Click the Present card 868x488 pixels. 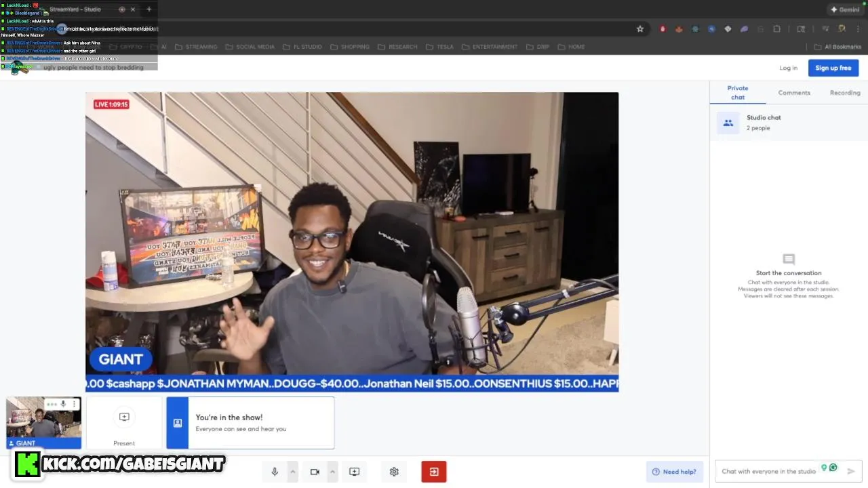coord(124,423)
